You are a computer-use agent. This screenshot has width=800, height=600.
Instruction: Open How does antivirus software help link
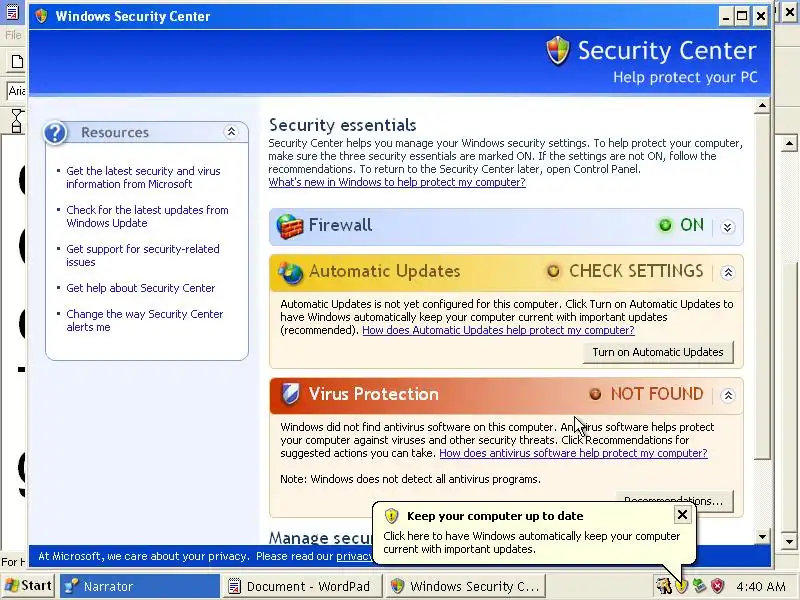click(x=573, y=453)
